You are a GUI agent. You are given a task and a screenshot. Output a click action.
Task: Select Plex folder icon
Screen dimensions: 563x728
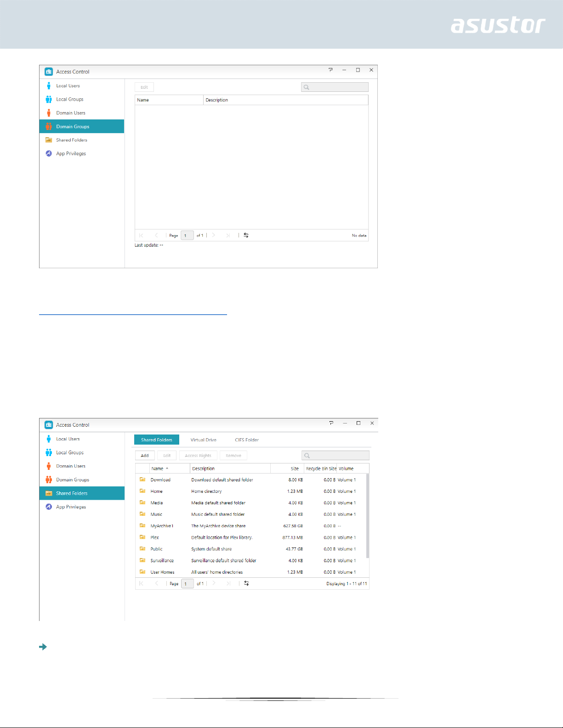click(x=142, y=537)
